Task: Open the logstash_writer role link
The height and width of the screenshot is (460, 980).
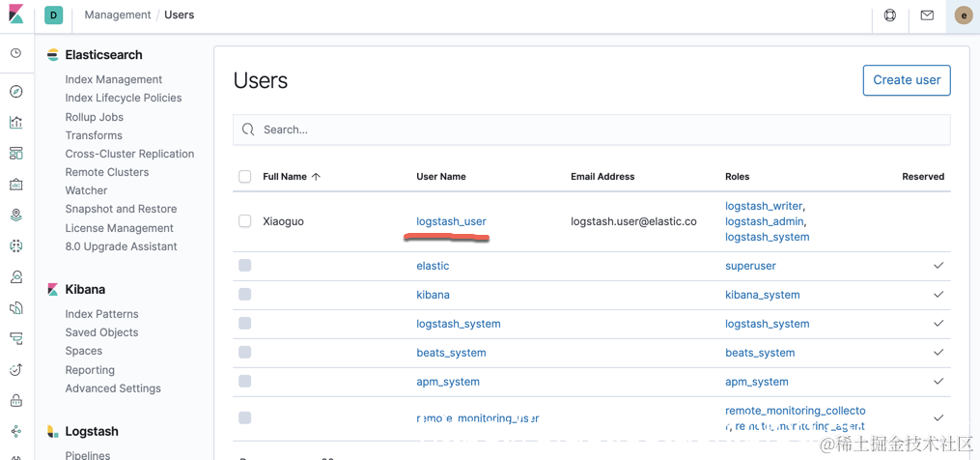Action: coord(764,205)
